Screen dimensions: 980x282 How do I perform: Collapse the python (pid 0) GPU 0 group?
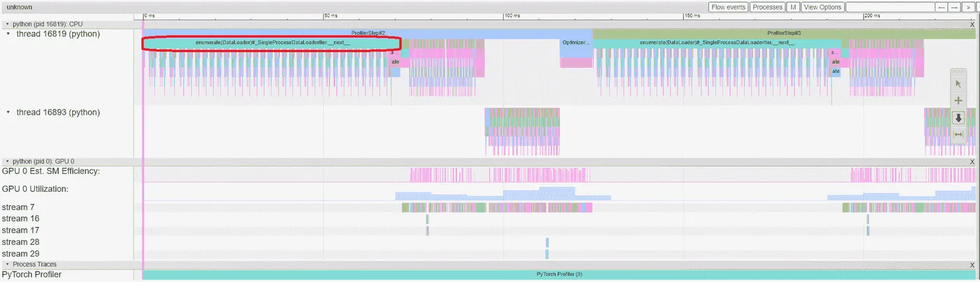(x=7, y=161)
